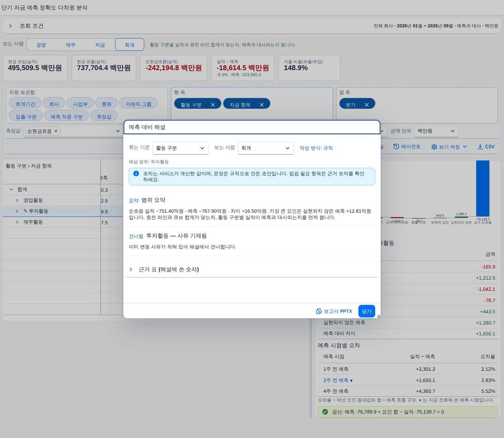Image resolution: width=504 pixels, height=438 pixels.
Task: Remove 활동 구분 chip from row axis
Action: point(213,105)
